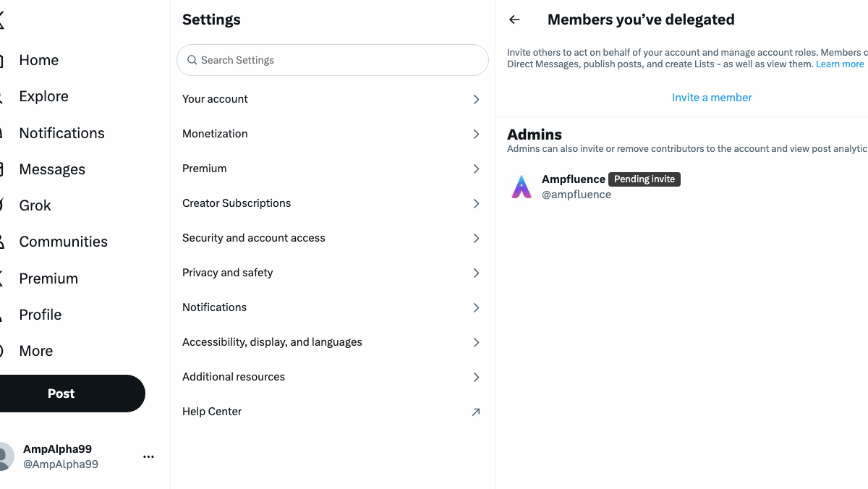
Task: Expand Your account settings chevron
Action: 476,99
